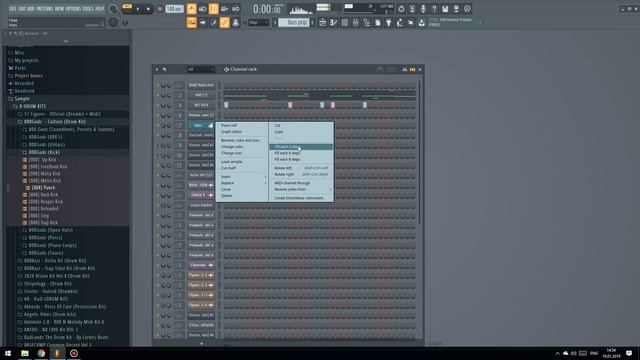Click the export/render icon next to save
Screen dimensions: 640x360
[x=456, y=9]
